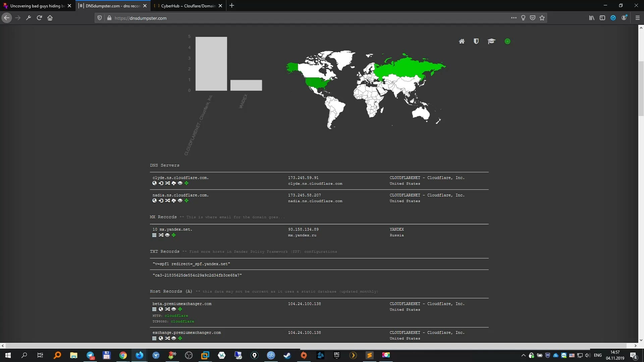Viewport: 644px width, 362px height.
Task: Open File Explorer from taskbar
Action: click(74, 355)
